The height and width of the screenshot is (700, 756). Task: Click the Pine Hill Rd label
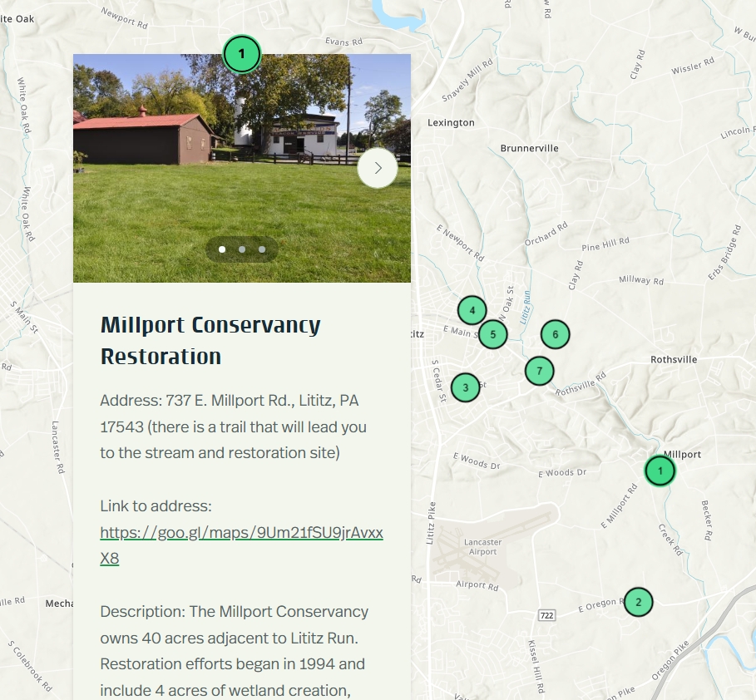pos(605,244)
